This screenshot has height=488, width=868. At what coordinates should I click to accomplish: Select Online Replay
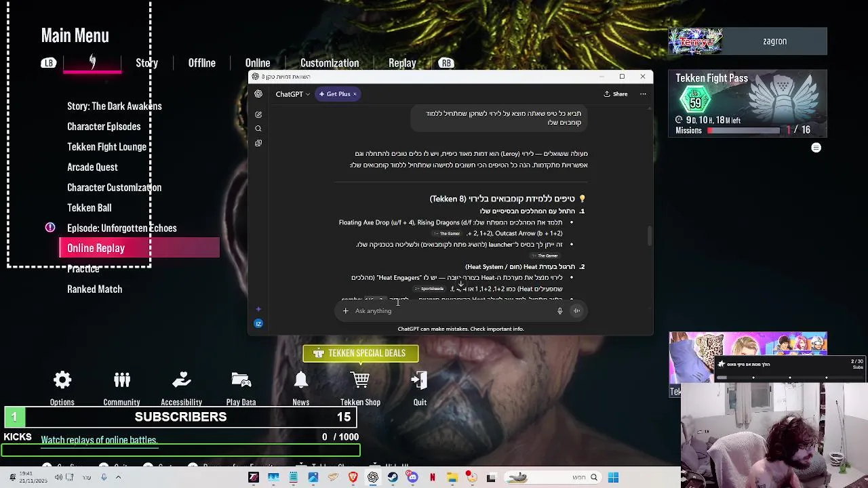click(139, 248)
